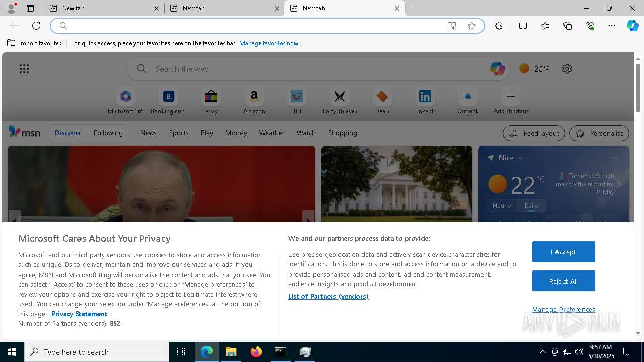Open Manage Preferences link
The image size is (644, 362).
pos(563,310)
